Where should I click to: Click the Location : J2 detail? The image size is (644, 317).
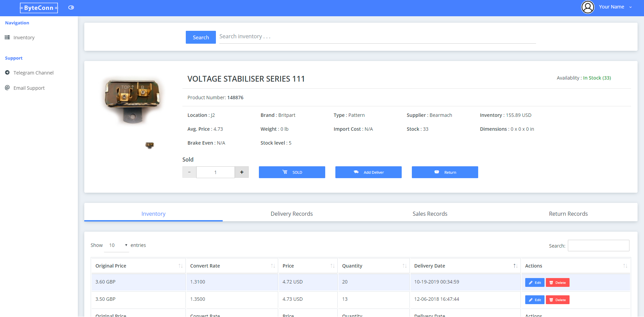[x=201, y=115]
